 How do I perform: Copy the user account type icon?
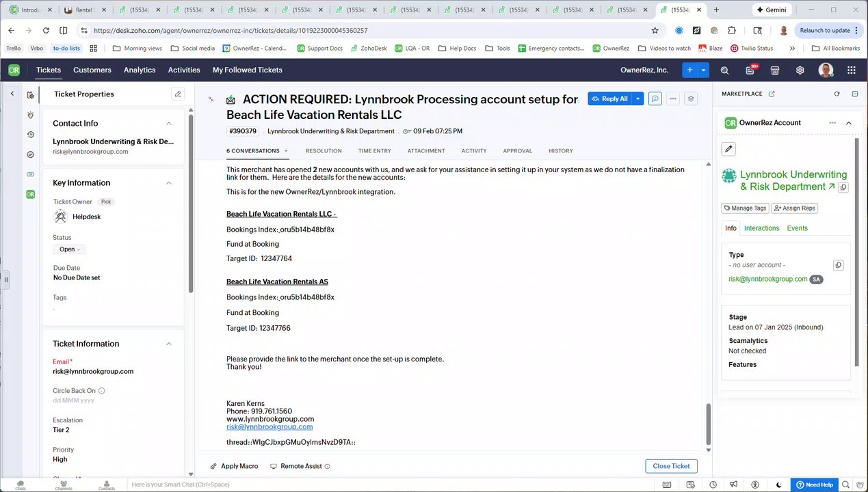coord(838,265)
